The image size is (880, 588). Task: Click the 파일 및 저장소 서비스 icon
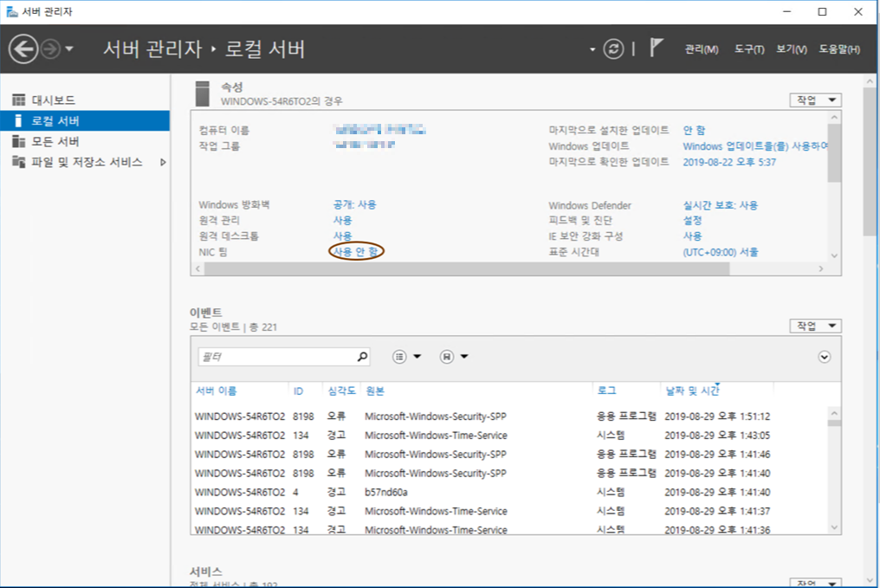(18, 162)
